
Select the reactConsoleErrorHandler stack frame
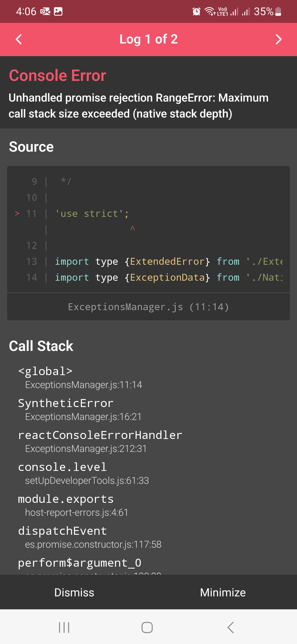pos(148,441)
